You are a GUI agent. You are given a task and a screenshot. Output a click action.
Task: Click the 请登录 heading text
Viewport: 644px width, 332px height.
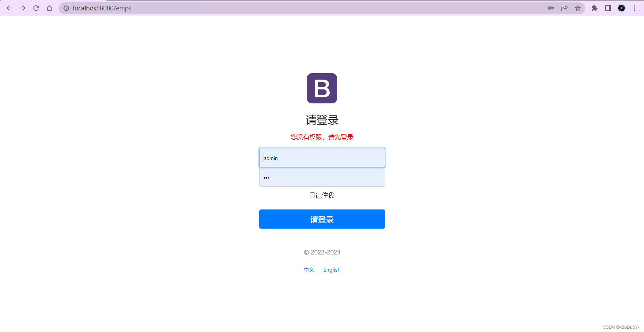pyautogui.click(x=322, y=120)
